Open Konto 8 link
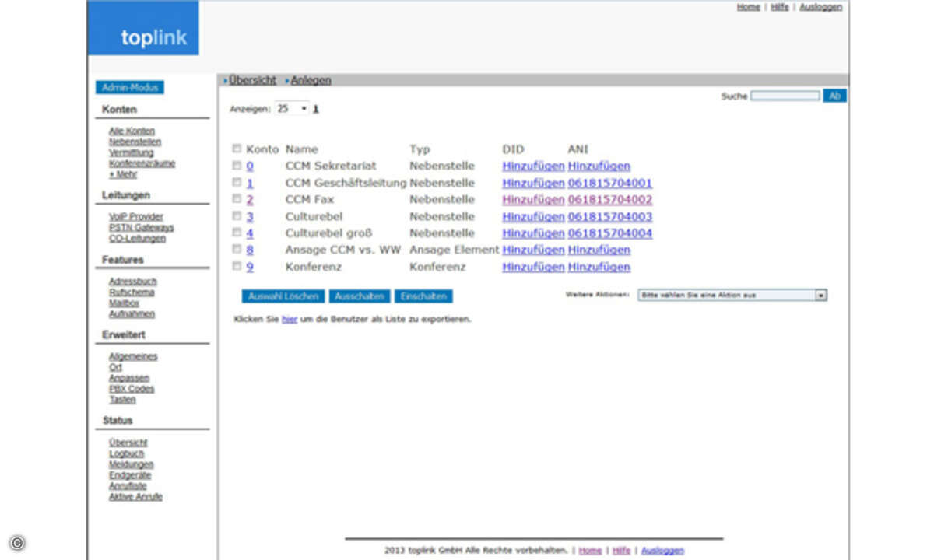Screen dimensions: 934x560 (250, 250)
